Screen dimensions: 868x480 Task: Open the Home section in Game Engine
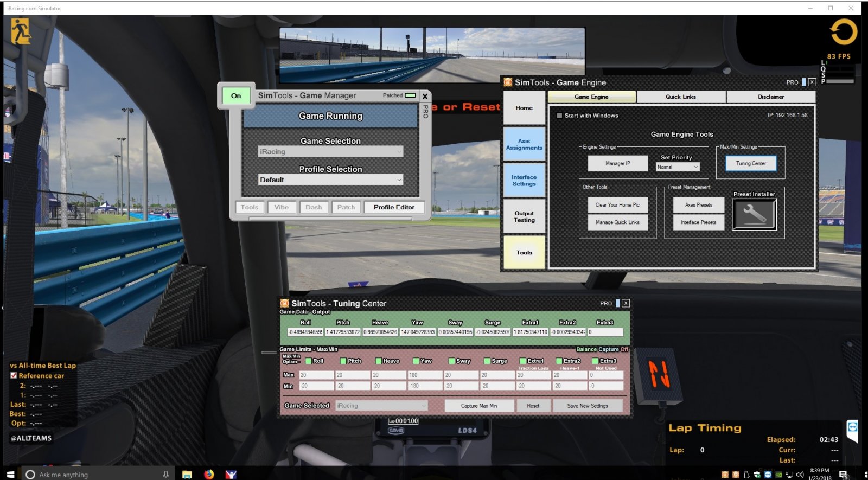(524, 108)
